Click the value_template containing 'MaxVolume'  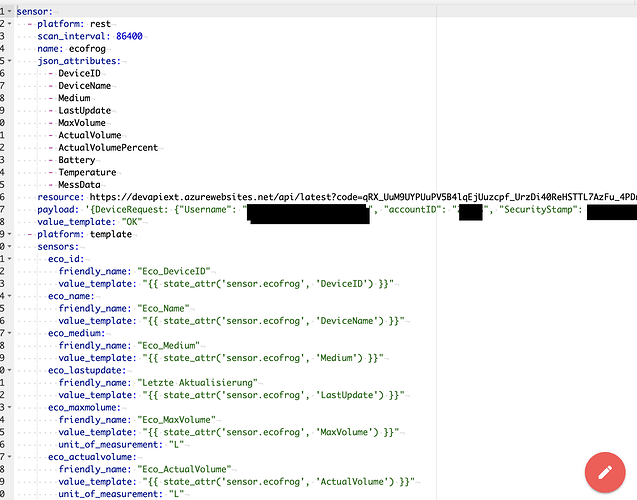click(229, 432)
